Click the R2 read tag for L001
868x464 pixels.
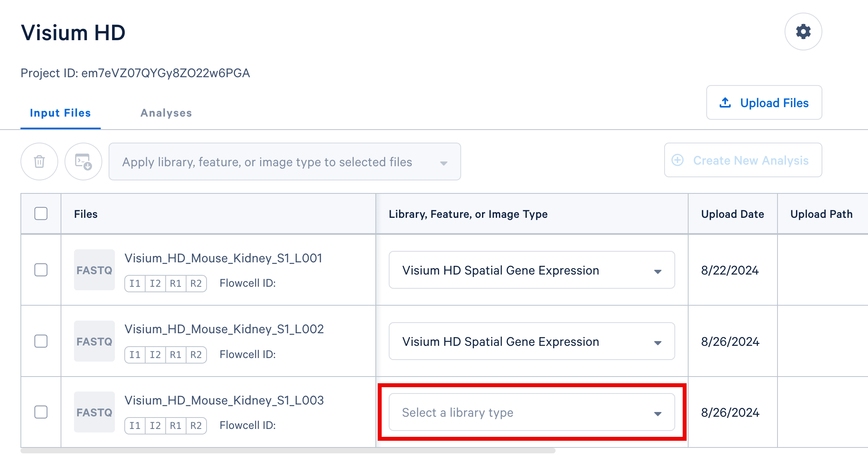pos(196,284)
